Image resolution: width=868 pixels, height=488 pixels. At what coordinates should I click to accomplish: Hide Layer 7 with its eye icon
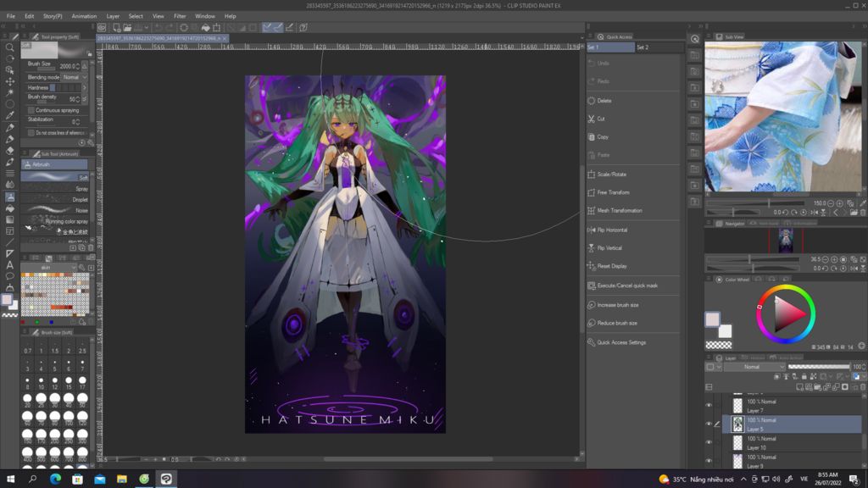click(709, 406)
